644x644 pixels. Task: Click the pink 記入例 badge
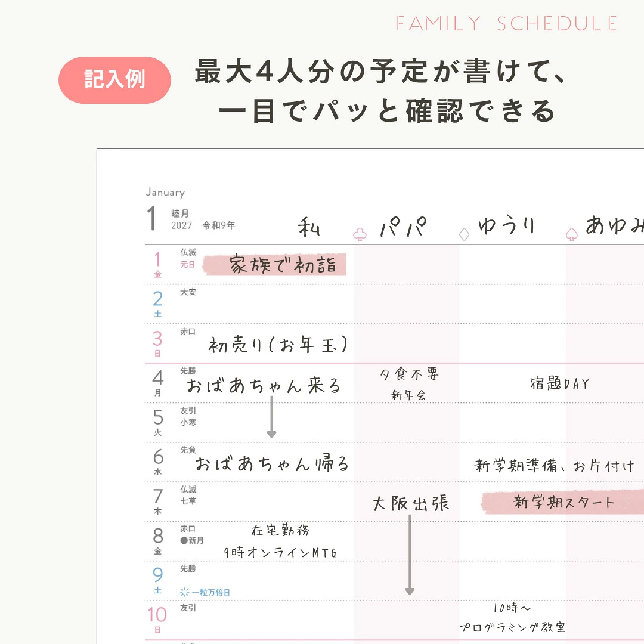(x=114, y=80)
